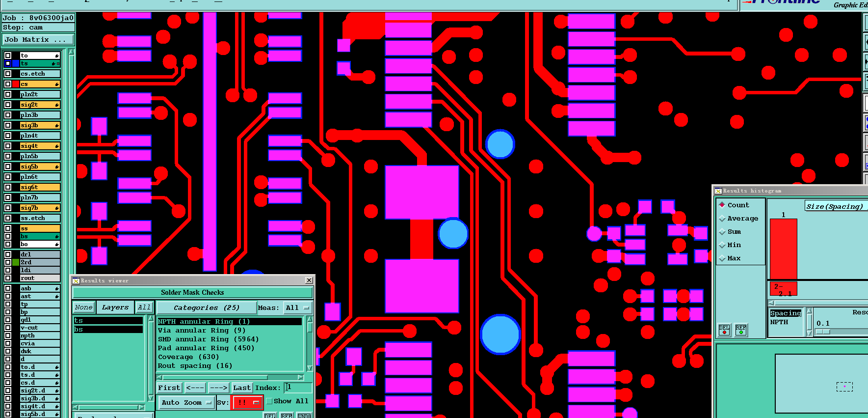
Task: Select layer bo in layer list
Action: pos(40,244)
